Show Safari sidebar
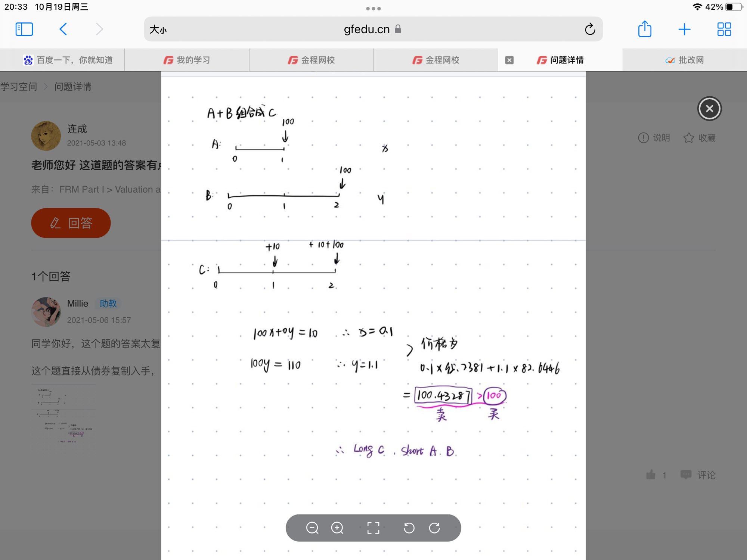 click(x=24, y=29)
